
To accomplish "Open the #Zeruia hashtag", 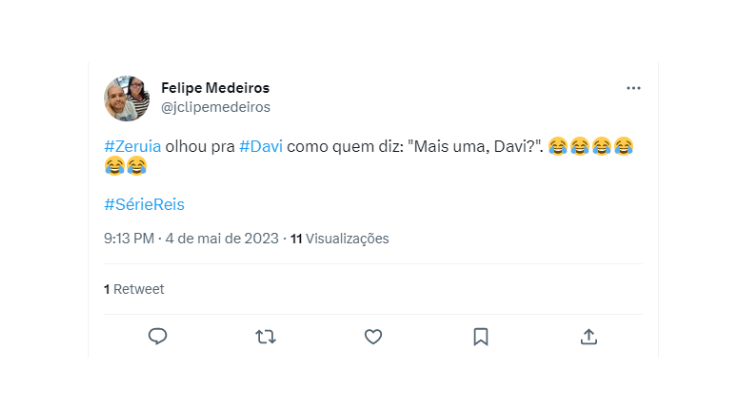I will (133, 146).
